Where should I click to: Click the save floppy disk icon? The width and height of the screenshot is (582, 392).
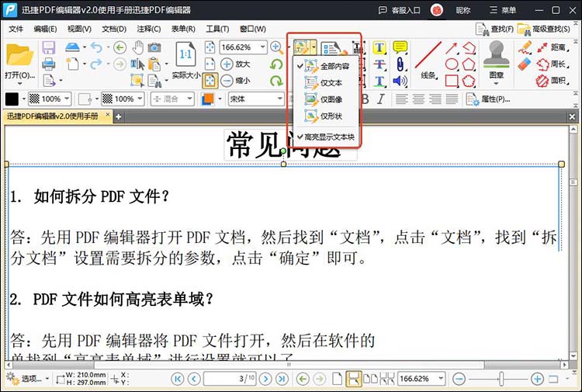pos(49,48)
